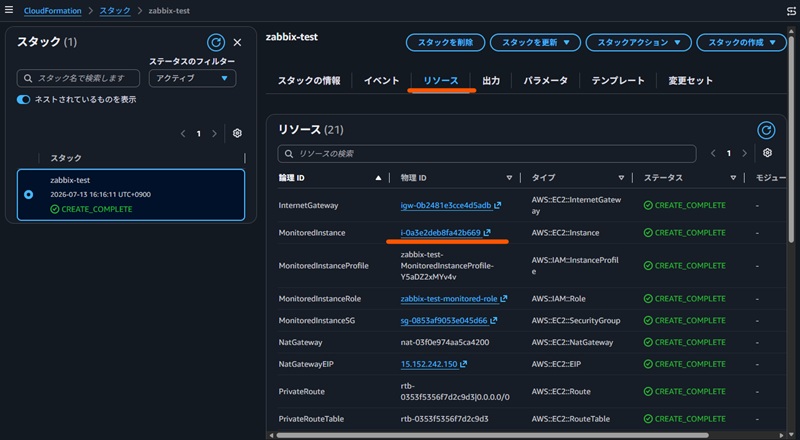Viewport: 800px width, 440px height.
Task: Click the NatGateway logical ID cell
Action: [x=301, y=343]
